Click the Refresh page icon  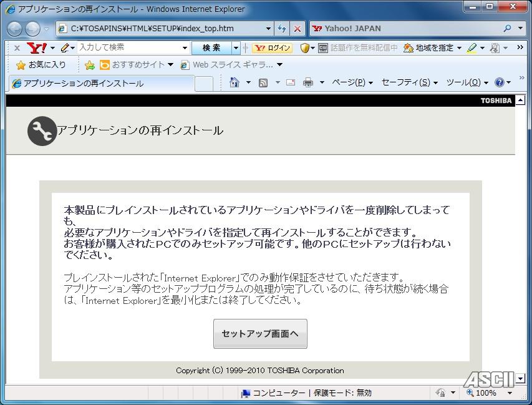click(x=282, y=29)
